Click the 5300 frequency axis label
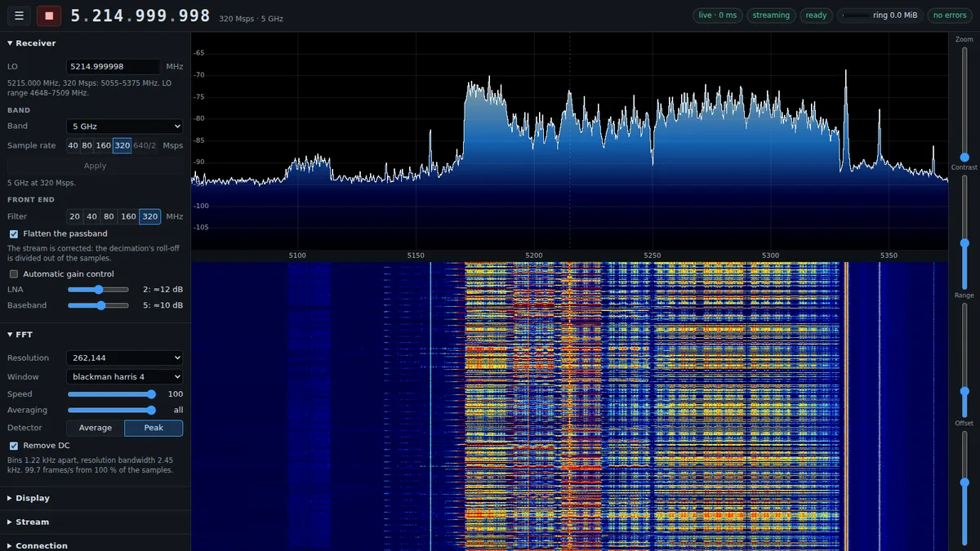The image size is (980, 551). tap(771, 256)
